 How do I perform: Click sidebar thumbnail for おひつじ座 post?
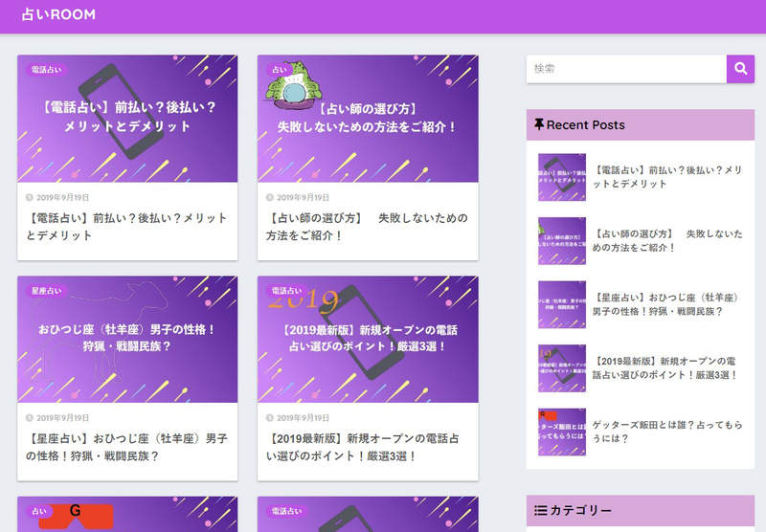pyautogui.click(x=562, y=304)
